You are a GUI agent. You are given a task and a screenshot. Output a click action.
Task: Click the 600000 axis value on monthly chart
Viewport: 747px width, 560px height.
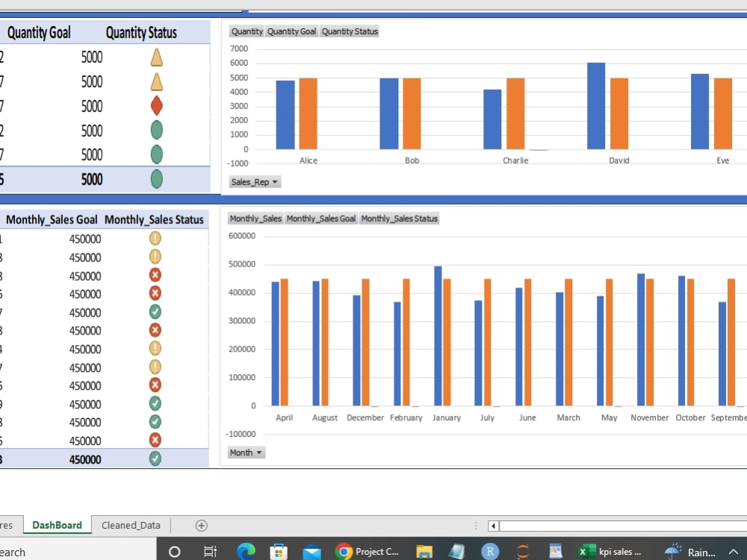click(242, 236)
